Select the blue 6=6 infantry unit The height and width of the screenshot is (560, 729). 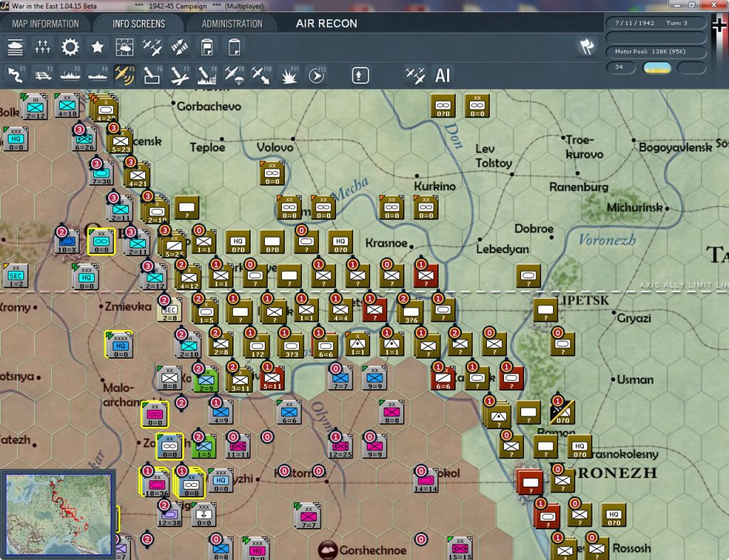point(289,412)
